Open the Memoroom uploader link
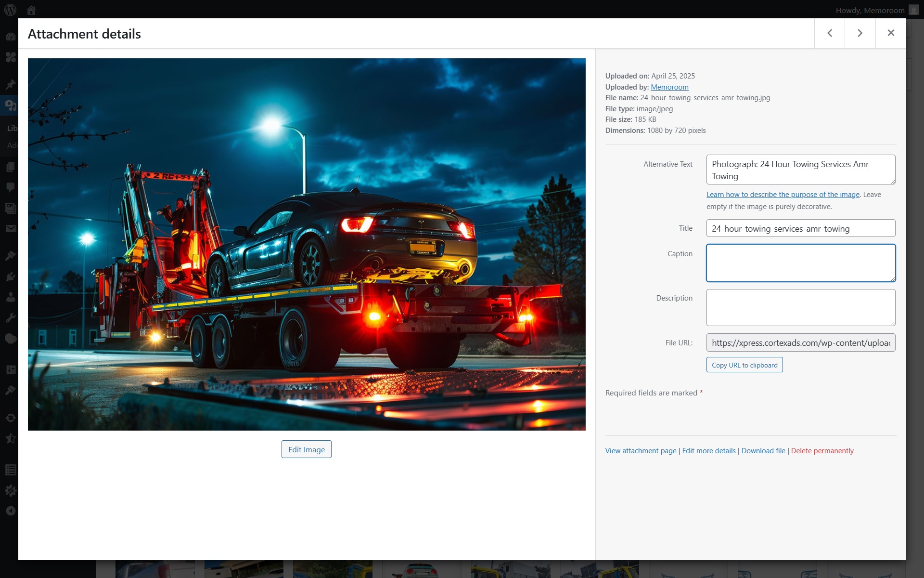The height and width of the screenshot is (578, 924). [669, 87]
